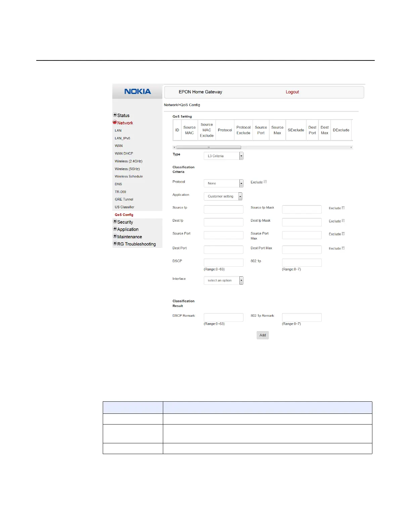Expand the RG Troubleshooting plus icon
The image size is (411, 532).
(115, 243)
